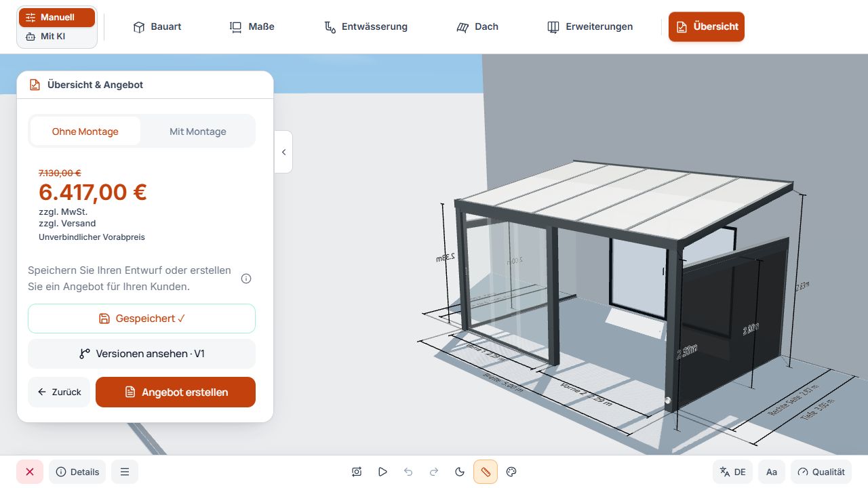Select the Mit Montage price option
The image size is (868, 488).
[x=198, y=131]
